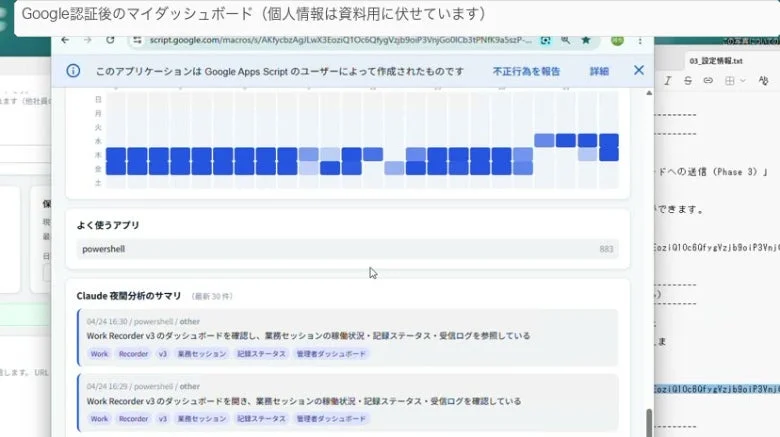Click the info circle icon in the banner
Screen dimensions: 780x437
click(73, 71)
